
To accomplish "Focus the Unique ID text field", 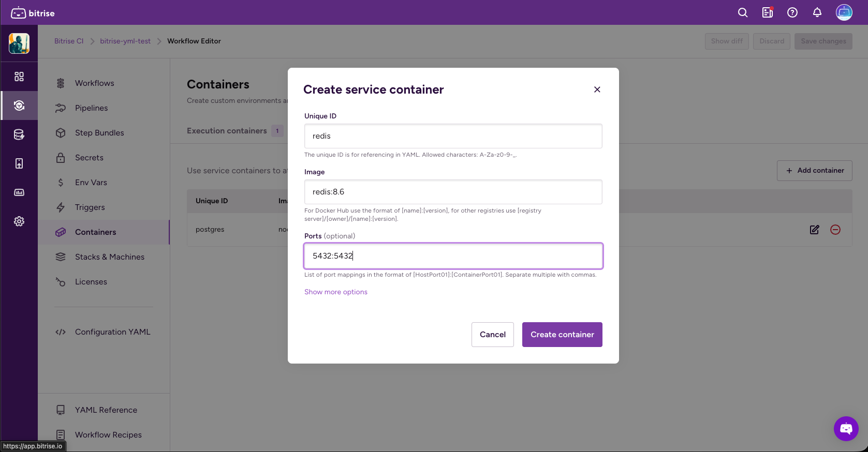I will (x=453, y=136).
